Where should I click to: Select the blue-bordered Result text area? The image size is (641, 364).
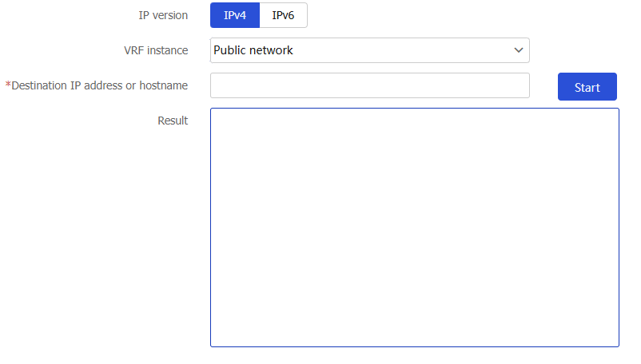415,227
